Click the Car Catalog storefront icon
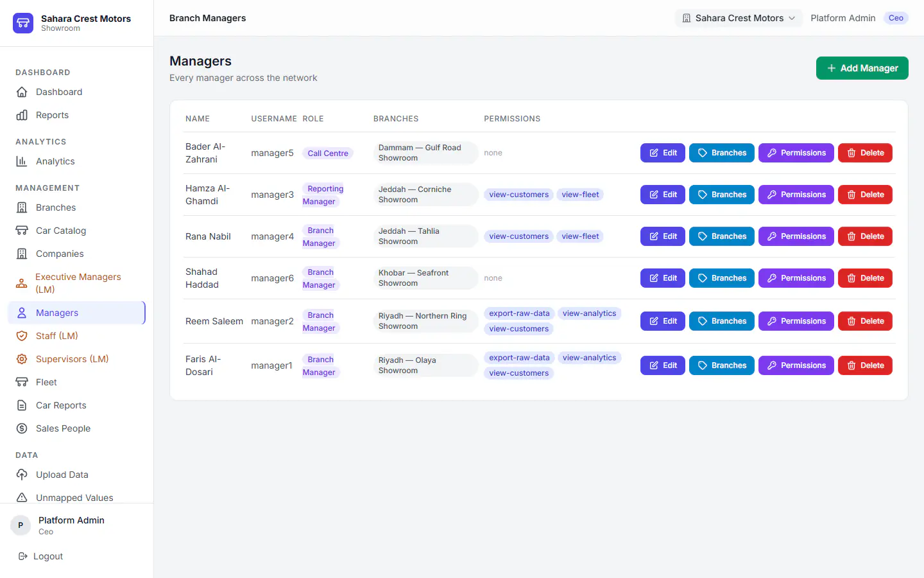924x578 pixels. coord(22,231)
